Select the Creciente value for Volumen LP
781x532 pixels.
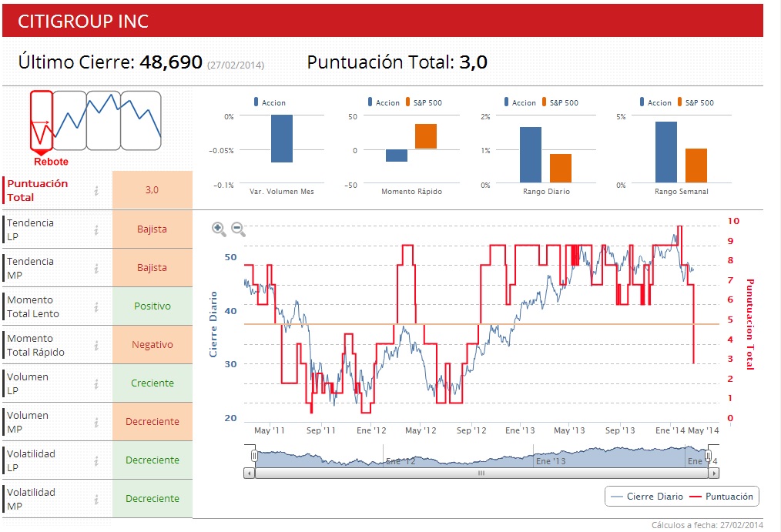(x=153, y=383)
